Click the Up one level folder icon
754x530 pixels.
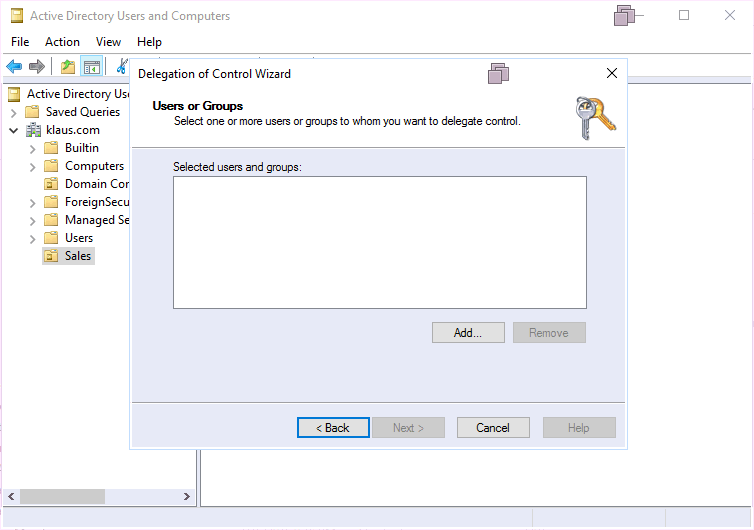coord(67,67)
